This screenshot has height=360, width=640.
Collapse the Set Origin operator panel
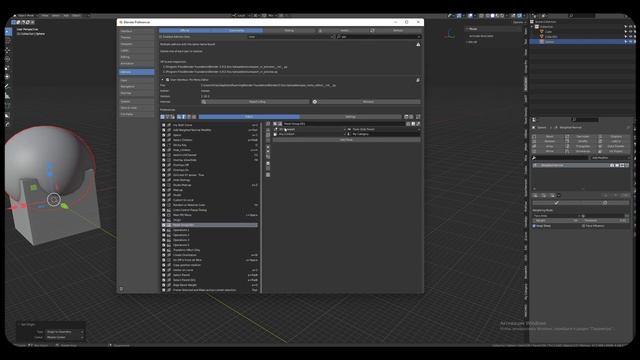tap(19, 324)
